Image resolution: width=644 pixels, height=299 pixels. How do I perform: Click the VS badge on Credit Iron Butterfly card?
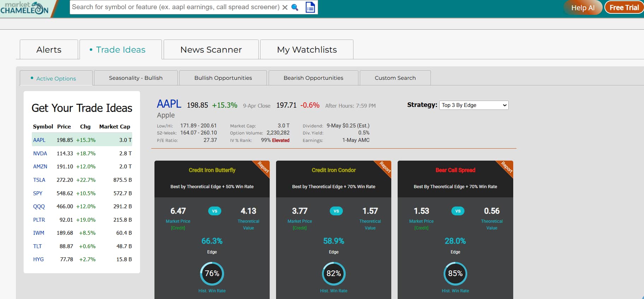[215, 211]
